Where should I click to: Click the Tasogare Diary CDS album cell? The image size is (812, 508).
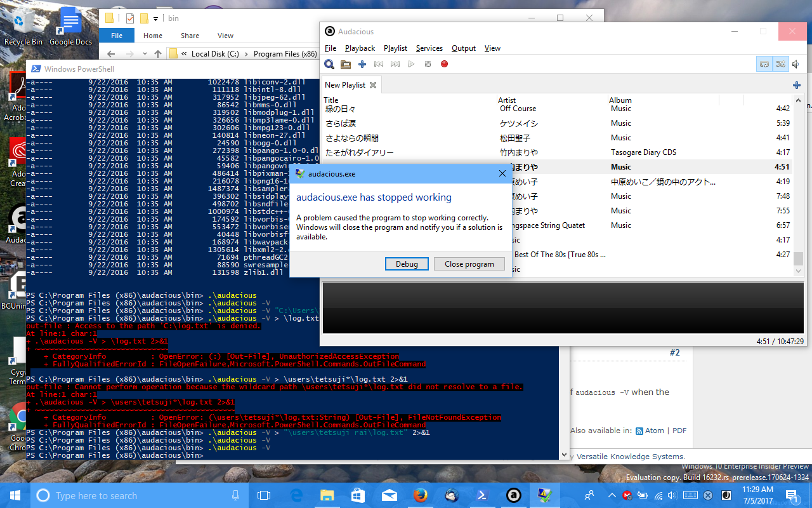pos(643,152)
